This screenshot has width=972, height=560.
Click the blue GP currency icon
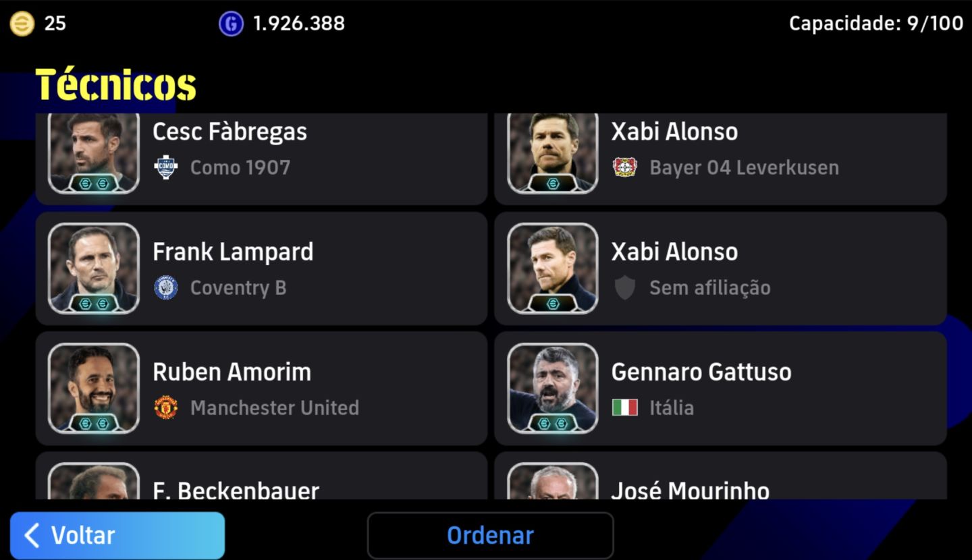231,24
